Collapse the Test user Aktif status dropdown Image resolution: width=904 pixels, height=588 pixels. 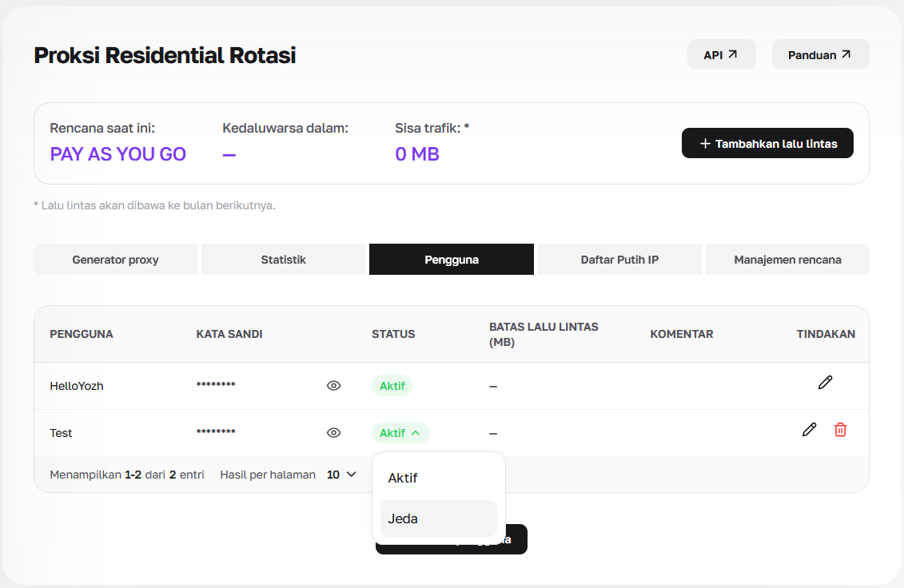(x=400, y=433)
